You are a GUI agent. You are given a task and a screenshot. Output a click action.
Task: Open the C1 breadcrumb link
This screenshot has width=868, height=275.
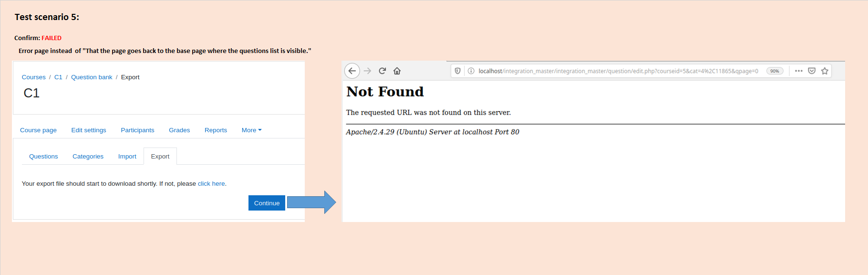[58, 77]
